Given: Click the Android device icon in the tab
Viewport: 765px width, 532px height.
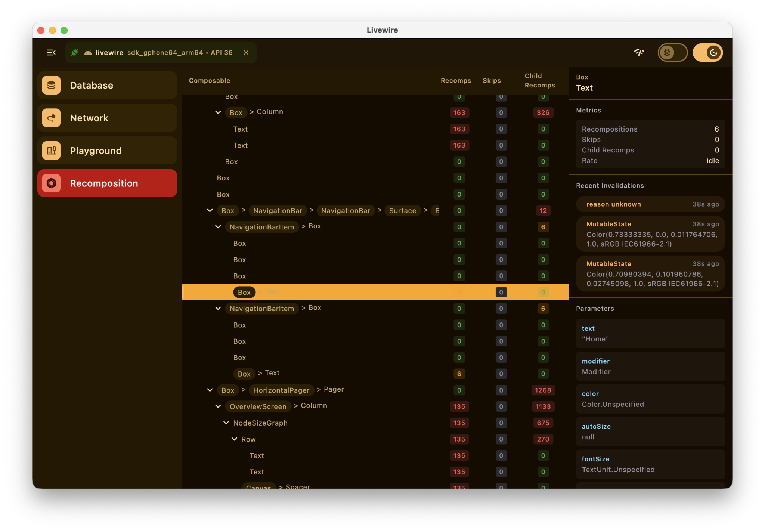Looking at the screenshot, I should tap(88, 53).
